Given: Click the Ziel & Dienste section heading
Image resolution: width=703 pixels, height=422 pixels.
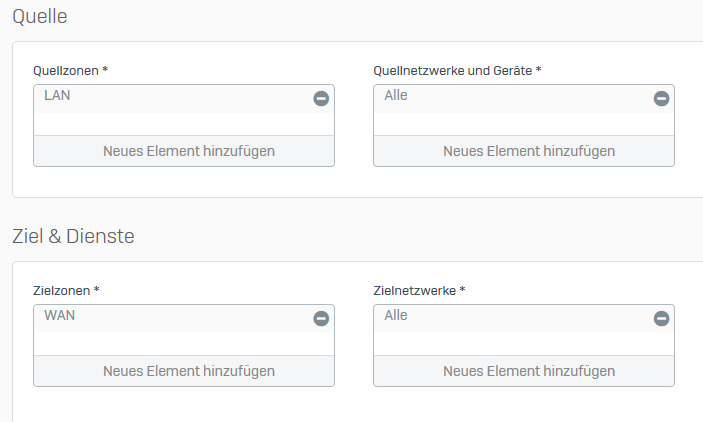Looking at the screenshot, I should [73, 237].
